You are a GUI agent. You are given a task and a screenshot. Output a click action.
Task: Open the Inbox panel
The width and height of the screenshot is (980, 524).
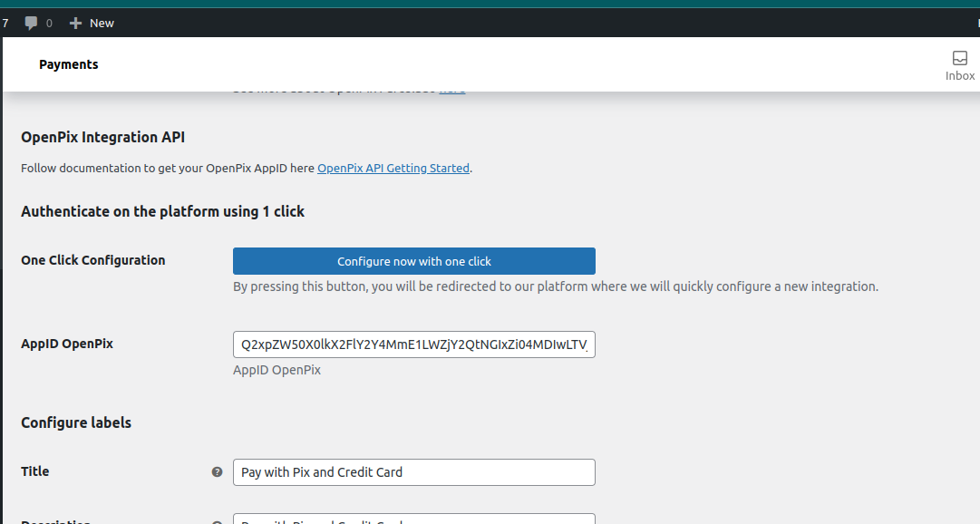coord(959,64)
